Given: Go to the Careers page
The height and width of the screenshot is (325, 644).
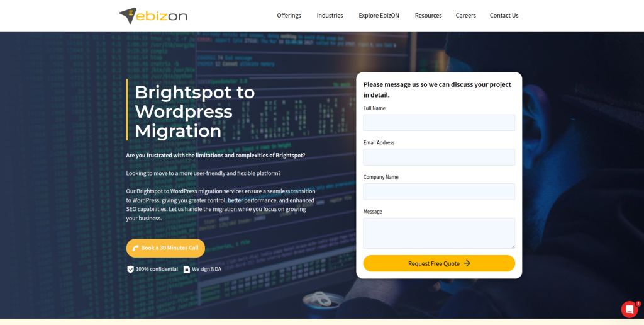Looking at the screenshot, I should (x=466, y=16).
